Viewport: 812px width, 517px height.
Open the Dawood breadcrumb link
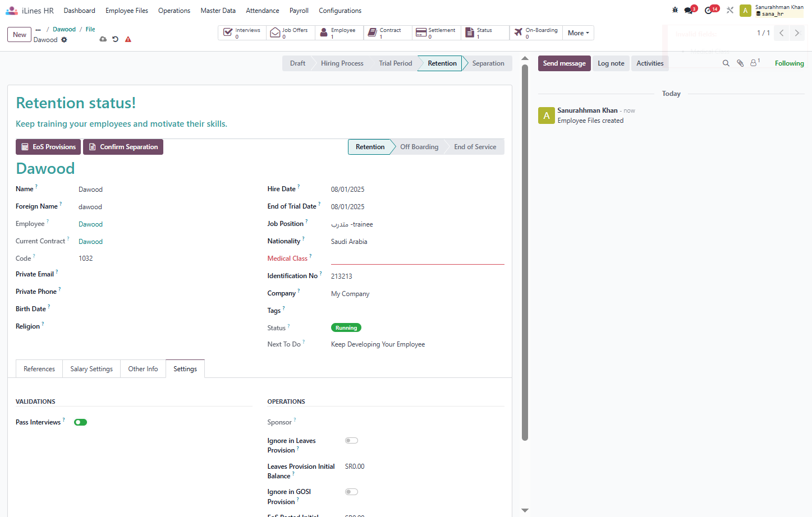[x=64, y=29]
